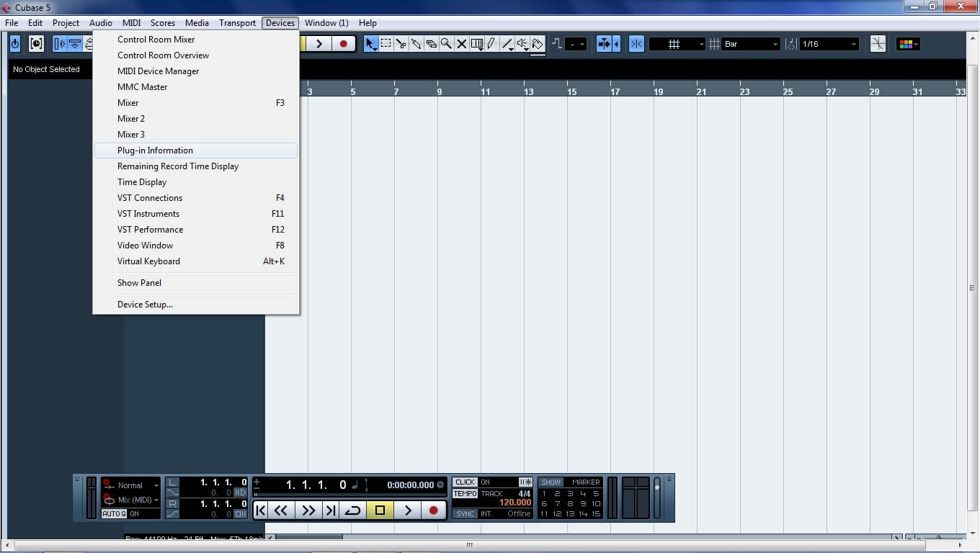Open VST Instruments from Devices menu

[196, 214]
